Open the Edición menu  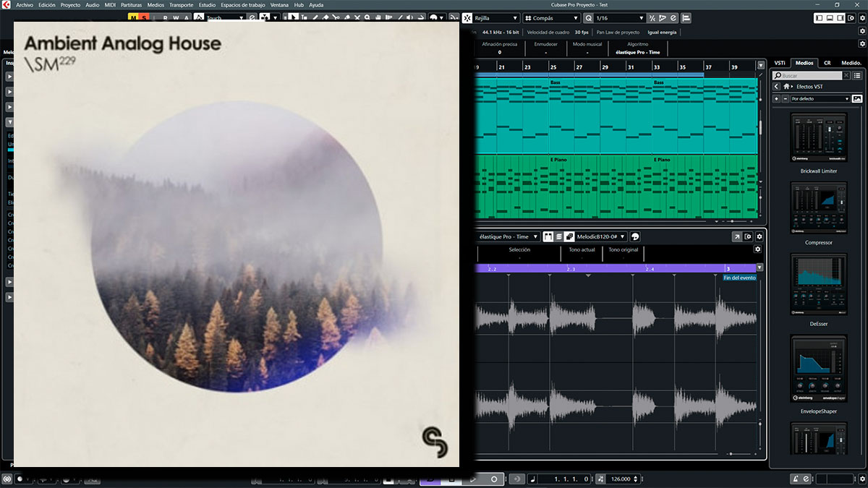click(47, 4)
